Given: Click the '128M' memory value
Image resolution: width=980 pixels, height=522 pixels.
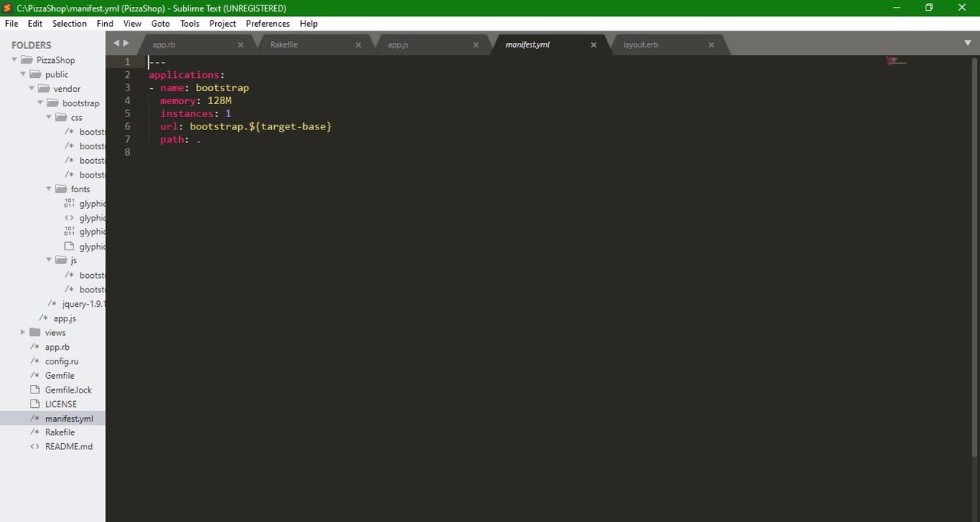Looking at the screenshot, I should (219, 101).
